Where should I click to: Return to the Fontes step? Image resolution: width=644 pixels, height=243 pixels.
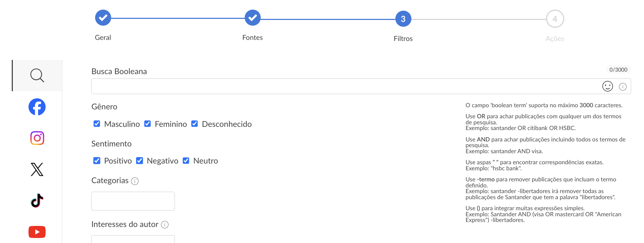(253, 18)
